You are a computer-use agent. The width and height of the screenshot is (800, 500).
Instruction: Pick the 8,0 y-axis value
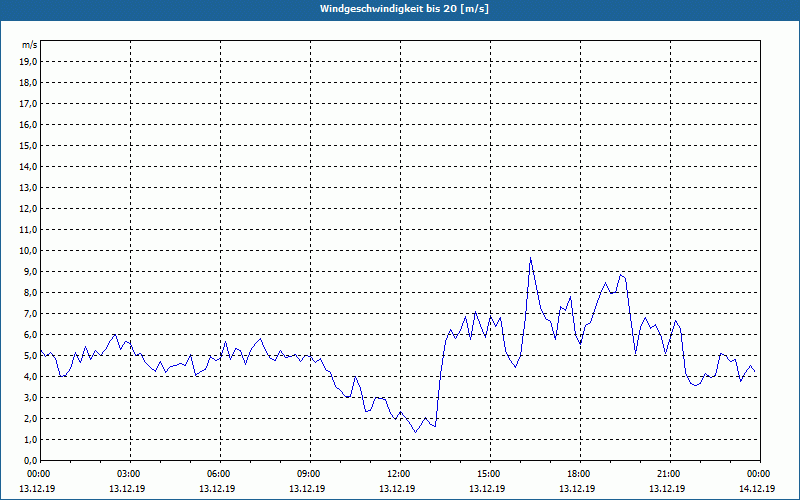point(30,292)
